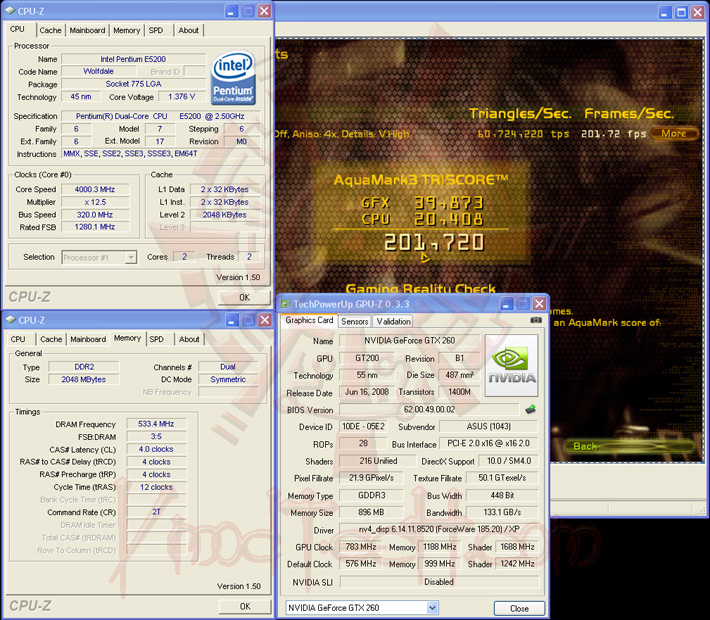Close the bottom CPU-Z memory window
This screenshot has width=710, height=620.
point(265,320)
